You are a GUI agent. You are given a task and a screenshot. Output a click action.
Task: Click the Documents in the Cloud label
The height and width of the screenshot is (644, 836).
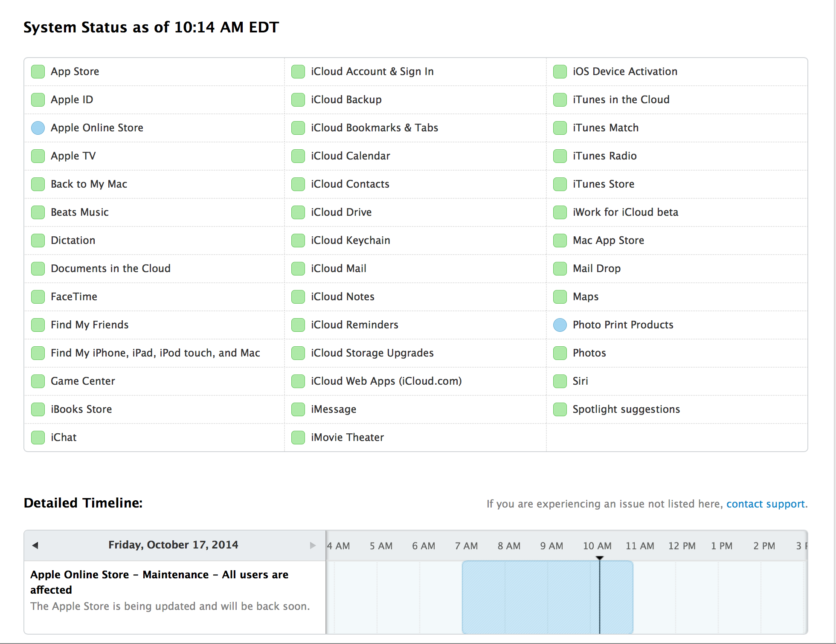[x=110, y=269]
